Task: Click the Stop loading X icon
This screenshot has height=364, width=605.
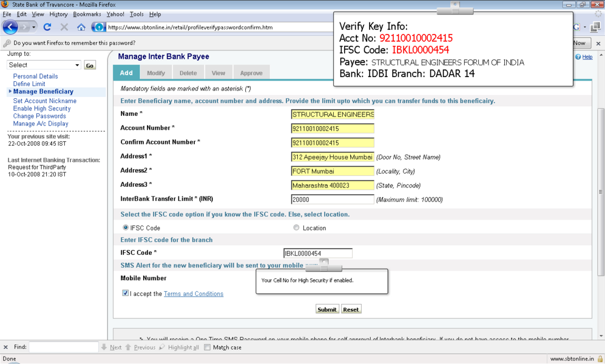Action: point(64,27)
